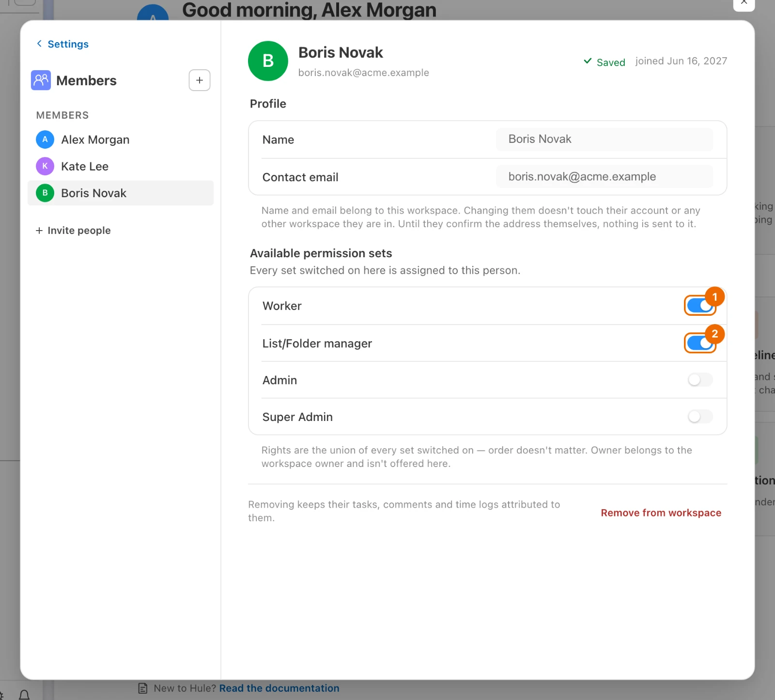This screenshot has height=700, width=775.
Task: Click Invite people
Action: 73,231
